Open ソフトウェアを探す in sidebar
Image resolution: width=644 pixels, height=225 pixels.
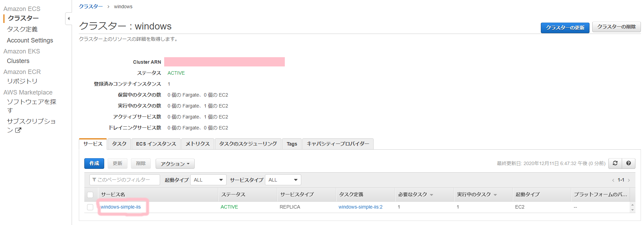32,106
